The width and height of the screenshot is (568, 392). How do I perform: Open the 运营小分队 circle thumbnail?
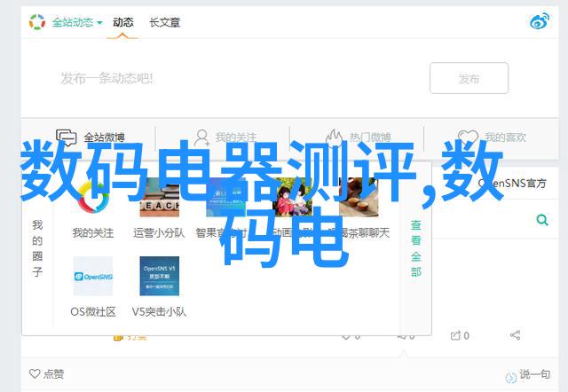coord(159,198)
